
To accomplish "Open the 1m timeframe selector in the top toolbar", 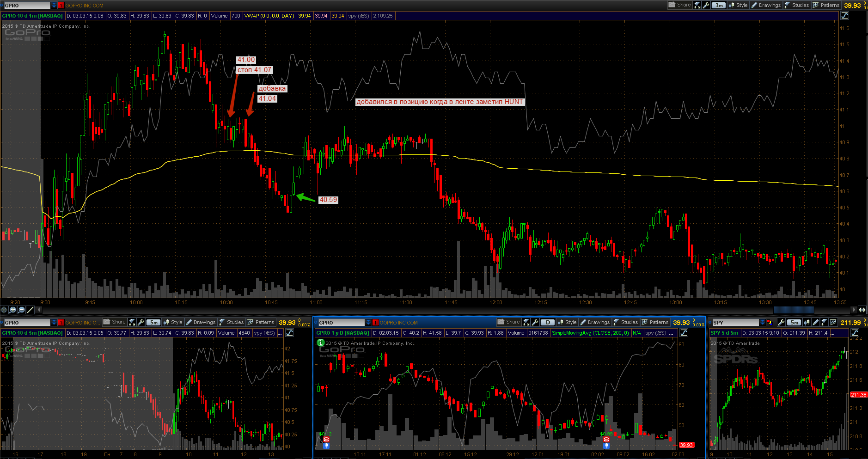I will (719, 5).
